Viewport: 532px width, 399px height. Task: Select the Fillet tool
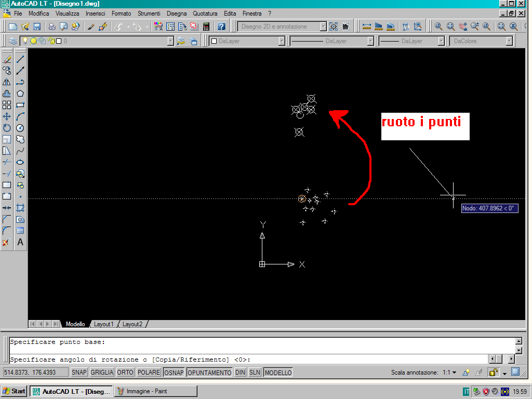[x=7, y=231]
